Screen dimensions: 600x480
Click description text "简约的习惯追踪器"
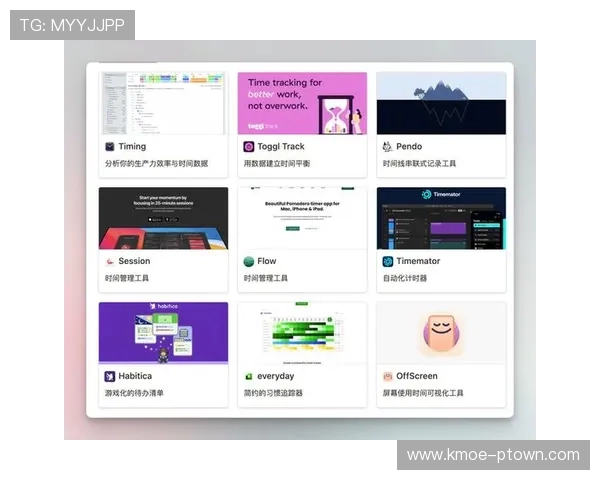(273, 393)
